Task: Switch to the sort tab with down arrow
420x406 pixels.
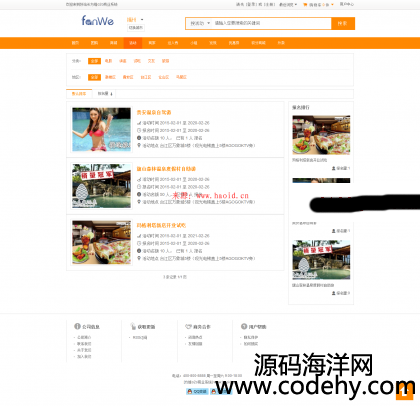Action: pyautogui.click(x=105, y=94)
